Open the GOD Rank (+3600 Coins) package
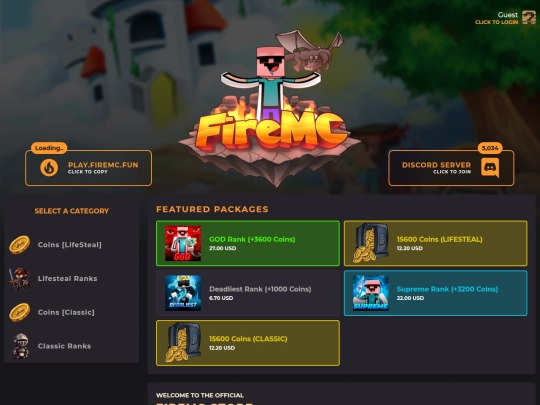This screenshot has width=540, height=405. [248, 243]
